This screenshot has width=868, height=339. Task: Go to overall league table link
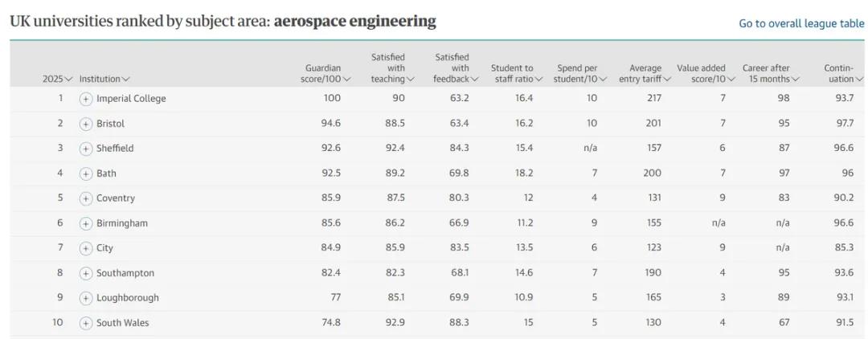pyautogui.click(x=801, y=24)
